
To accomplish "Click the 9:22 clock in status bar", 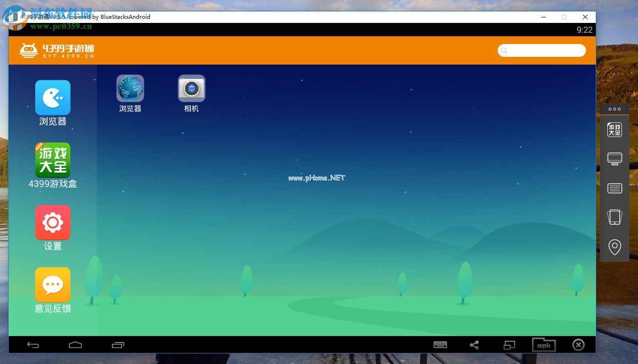I will 584,30.
